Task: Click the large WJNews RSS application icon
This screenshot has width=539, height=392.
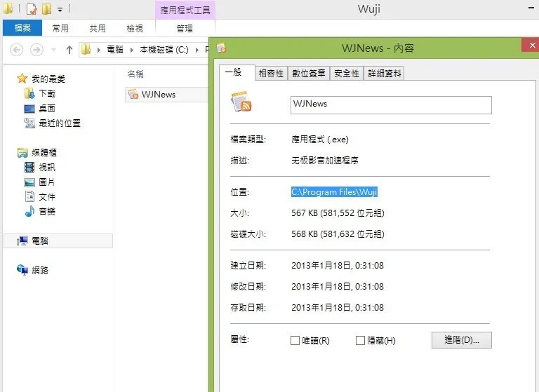Action: tap(241, 102)
